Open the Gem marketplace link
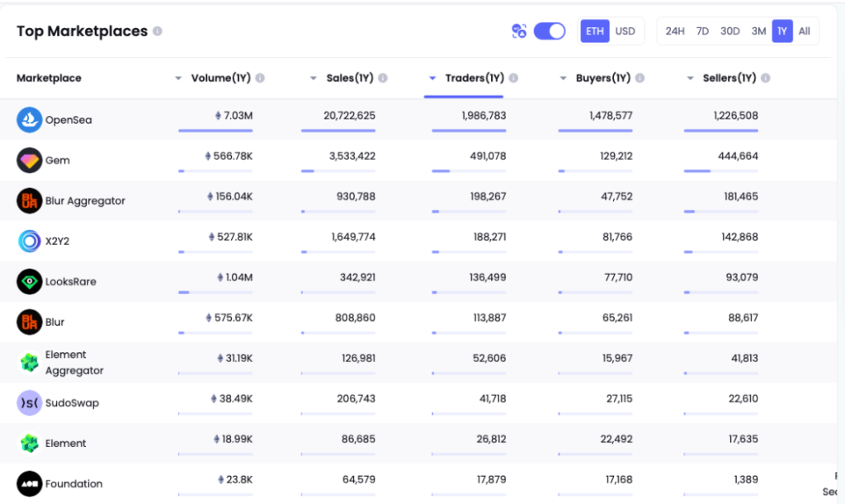This screenshot has width=845, height=504. coord(58,161)
